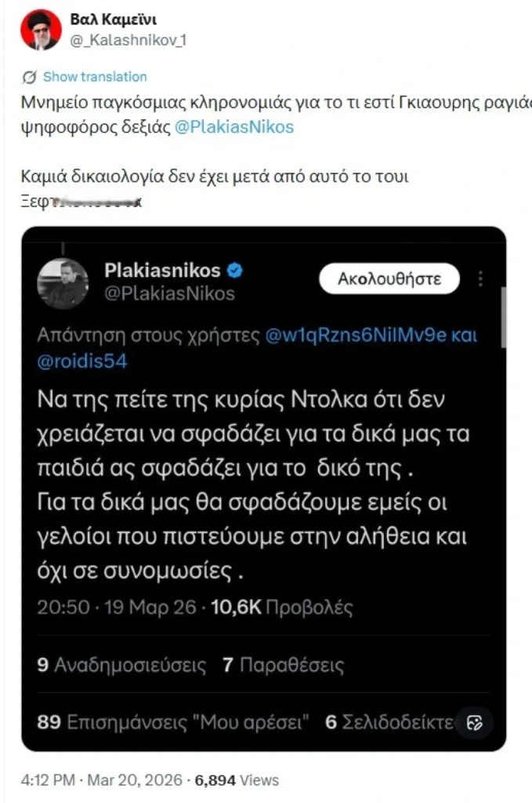
Task: Click the verified badge next to Plakiasnikos
Action: point(236,271)
